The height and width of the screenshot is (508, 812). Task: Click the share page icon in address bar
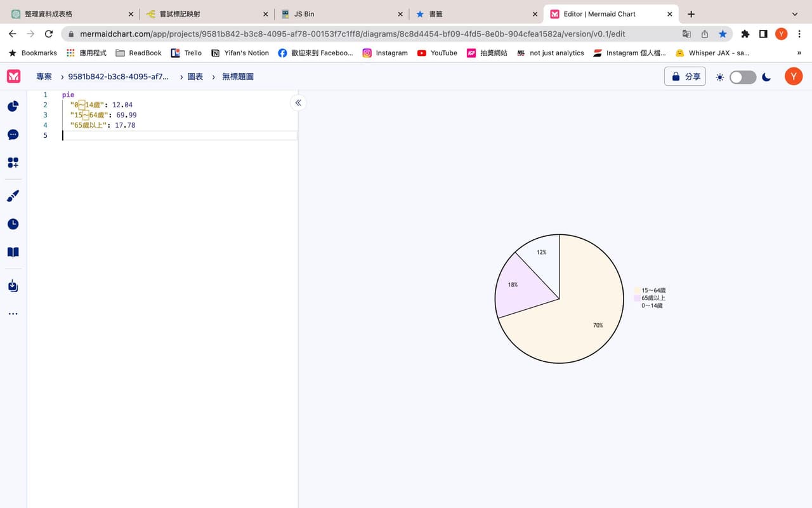point(705,34)
